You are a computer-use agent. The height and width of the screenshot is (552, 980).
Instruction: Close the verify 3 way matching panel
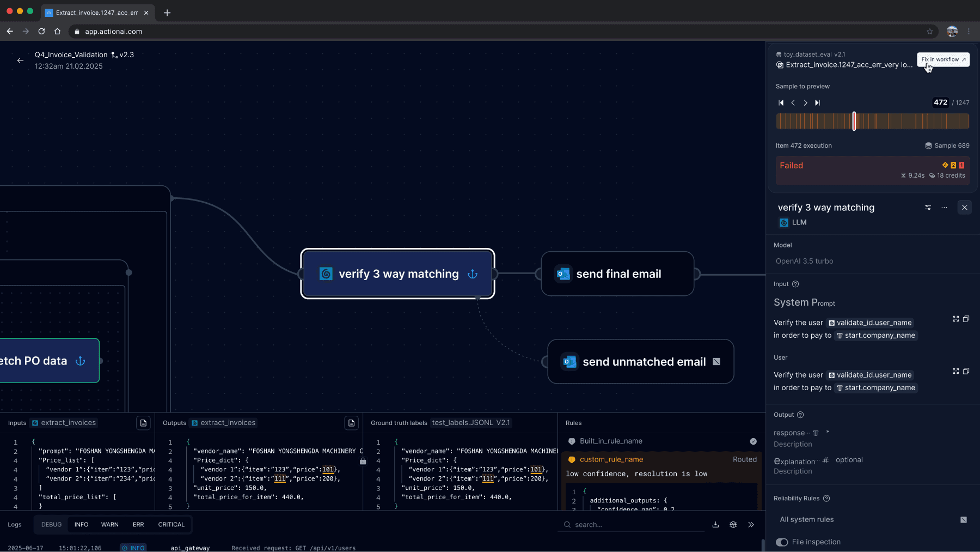pyautogui.click(x=964, y=208)
